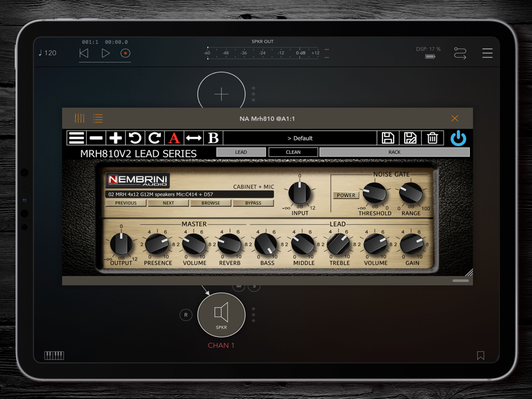Screen dimensions: 532x399
Task: Click the LEAD VOLUME knob
Action: click(x=375, y=244)
